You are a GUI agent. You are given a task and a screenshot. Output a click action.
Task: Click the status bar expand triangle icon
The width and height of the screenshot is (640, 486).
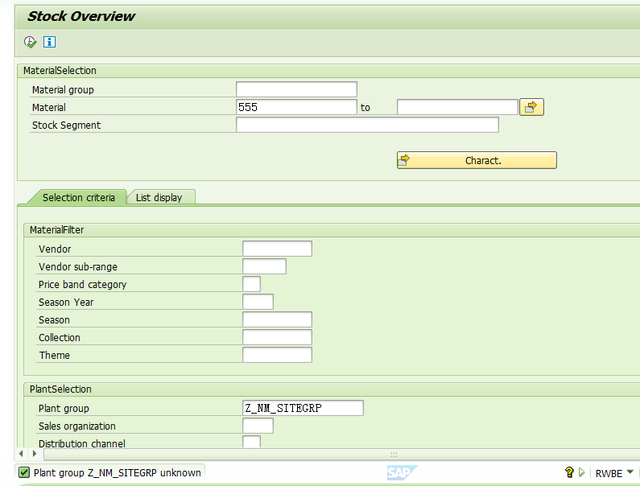582,473
